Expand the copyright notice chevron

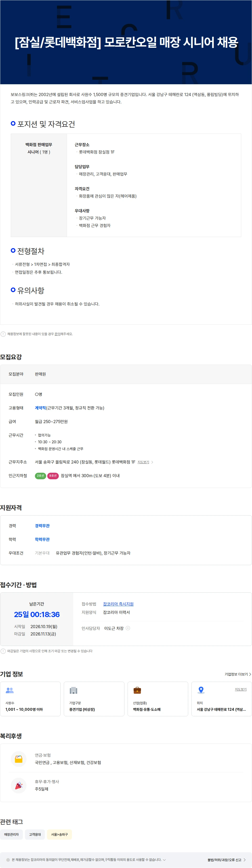[x=164, y=860]
